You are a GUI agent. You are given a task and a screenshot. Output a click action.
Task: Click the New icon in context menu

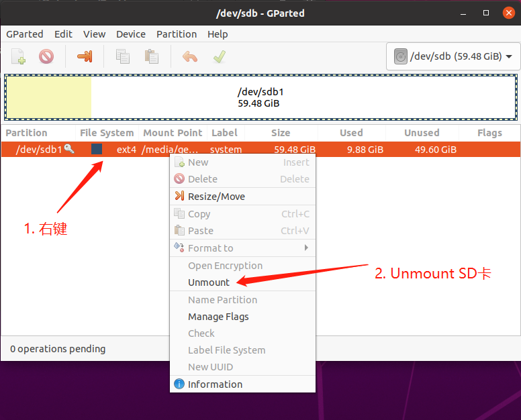pos(179,162)
